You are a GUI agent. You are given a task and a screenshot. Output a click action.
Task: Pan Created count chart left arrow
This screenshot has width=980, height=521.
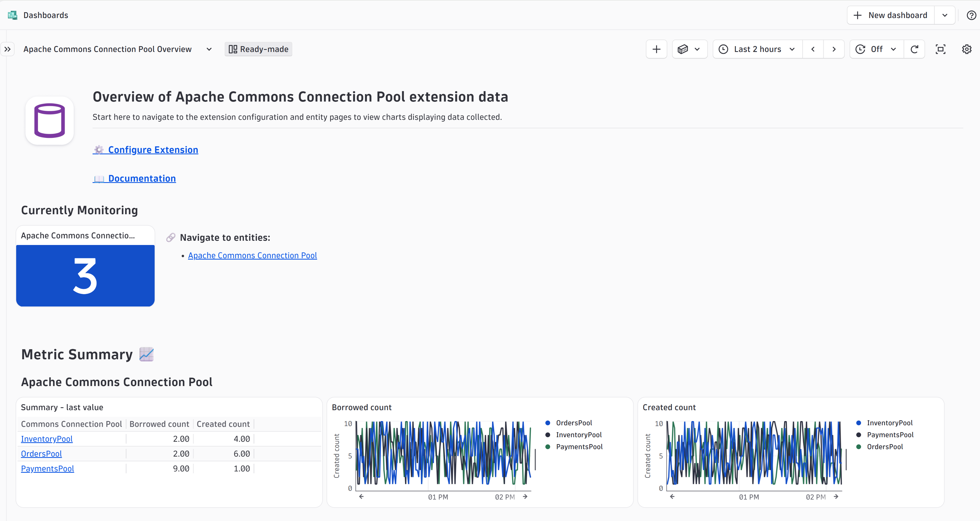pos(672,496)
